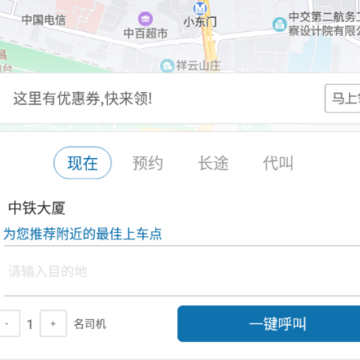Increase driver count with plus button
Viewport: 360px width, 360px height.
(x=53, y=323)
